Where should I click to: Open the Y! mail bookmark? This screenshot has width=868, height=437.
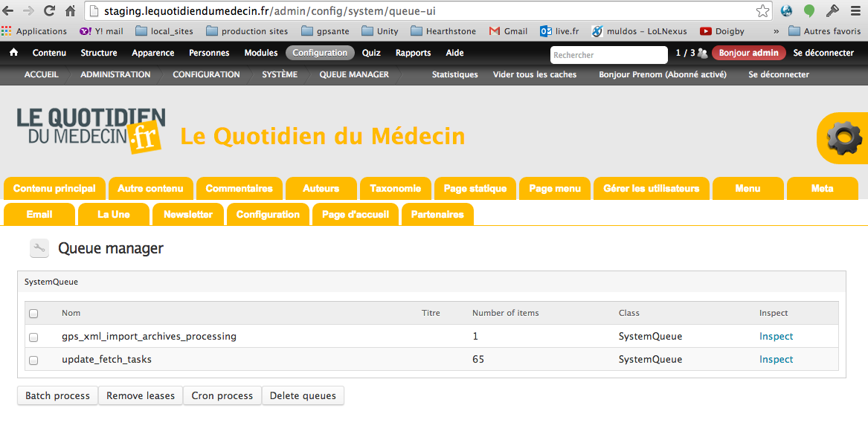point(101,31)
